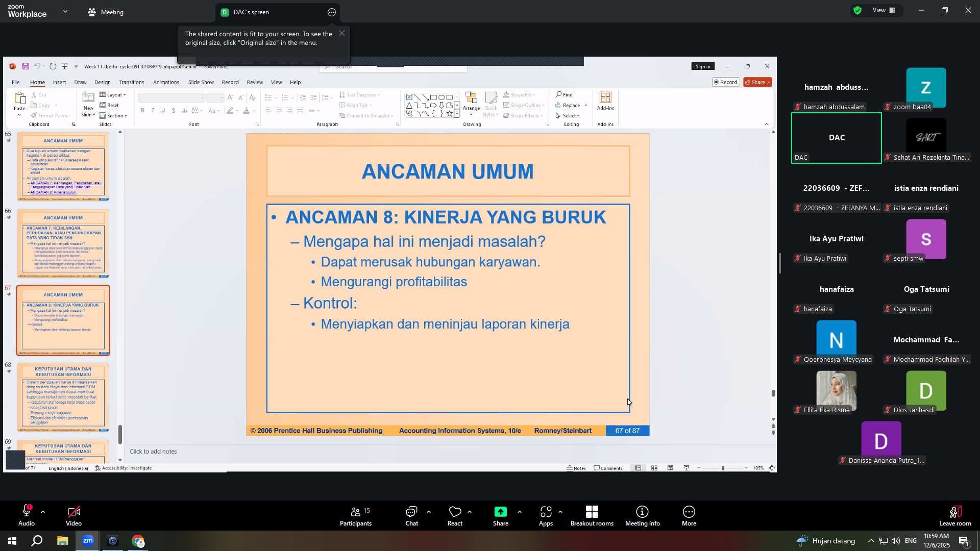Click the Arrange icon
The width and height of the screenshot is (980, 551).
[471, 104]
